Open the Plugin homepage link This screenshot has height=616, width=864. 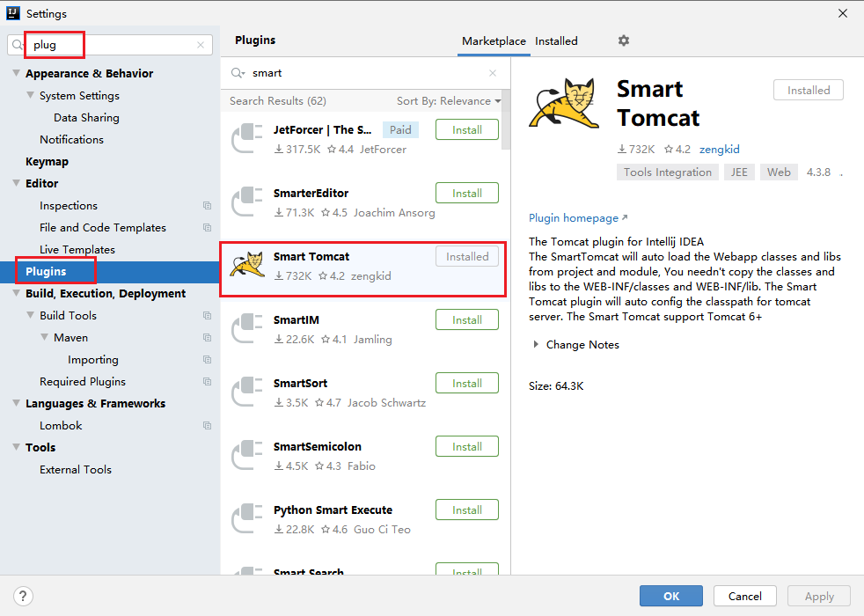(577, 218)
